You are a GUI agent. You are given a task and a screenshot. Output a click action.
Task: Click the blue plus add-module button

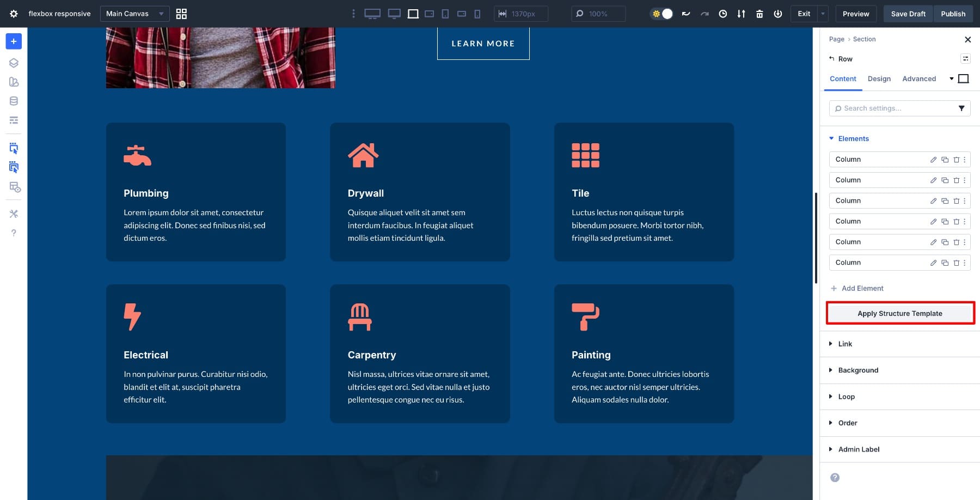click(x=14, y=41)
